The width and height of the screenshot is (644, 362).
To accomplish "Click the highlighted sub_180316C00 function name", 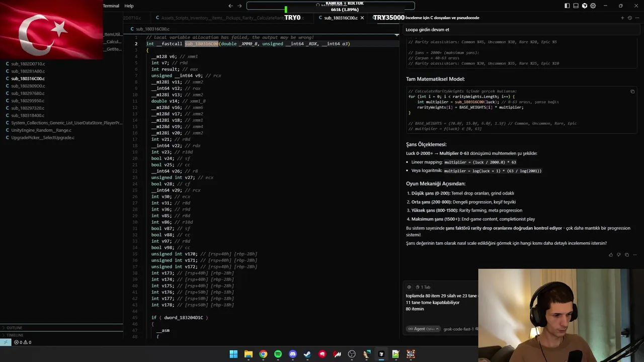I will 201,44.
